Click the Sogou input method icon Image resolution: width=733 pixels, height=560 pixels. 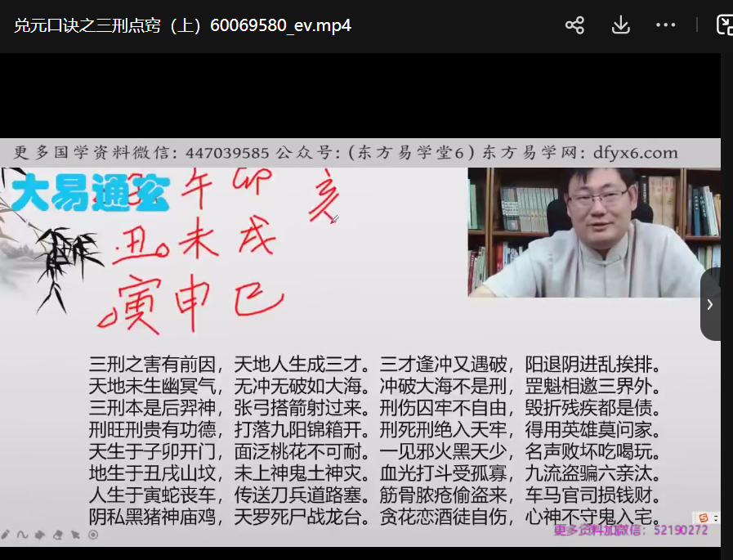[x=702, y=517]
